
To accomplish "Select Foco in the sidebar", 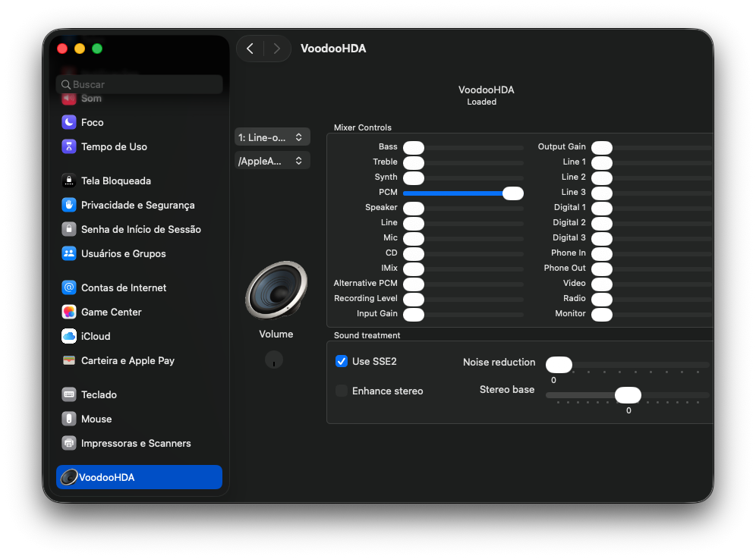I will point(140,122).
